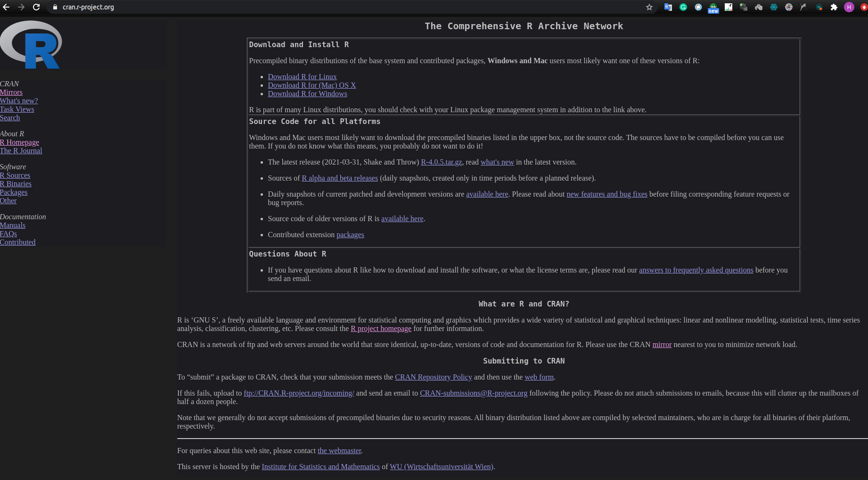Viewport: 868px width, 480px height.
Task: Open the teal hexagon extension icon
Action: [774, 7]
